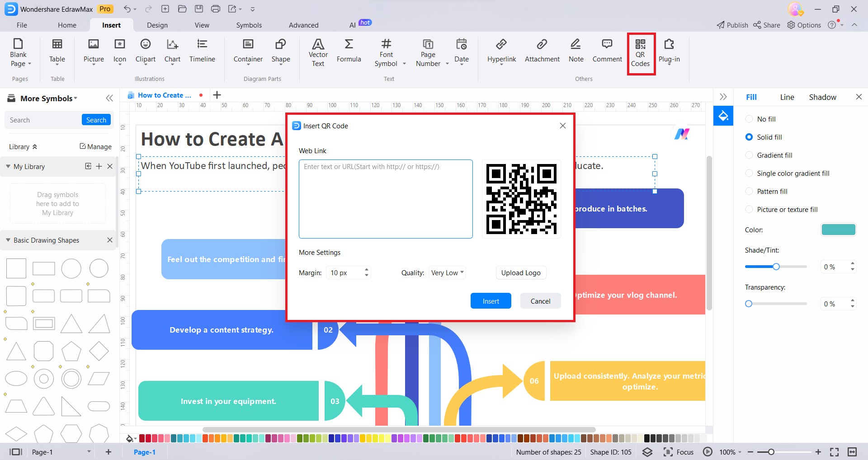This screenshot has height=460, width=868.
Task: Open the Table insert tool
Action: point(57,52)
